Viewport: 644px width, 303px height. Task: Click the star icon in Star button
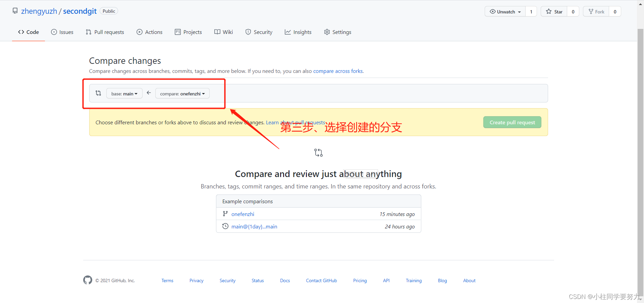point(549,11)
